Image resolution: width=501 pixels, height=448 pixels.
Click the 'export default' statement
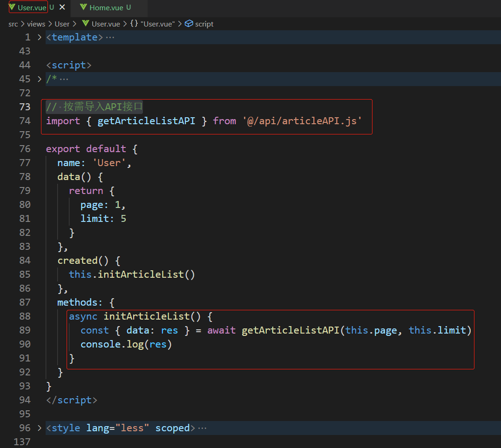[86, 149]
